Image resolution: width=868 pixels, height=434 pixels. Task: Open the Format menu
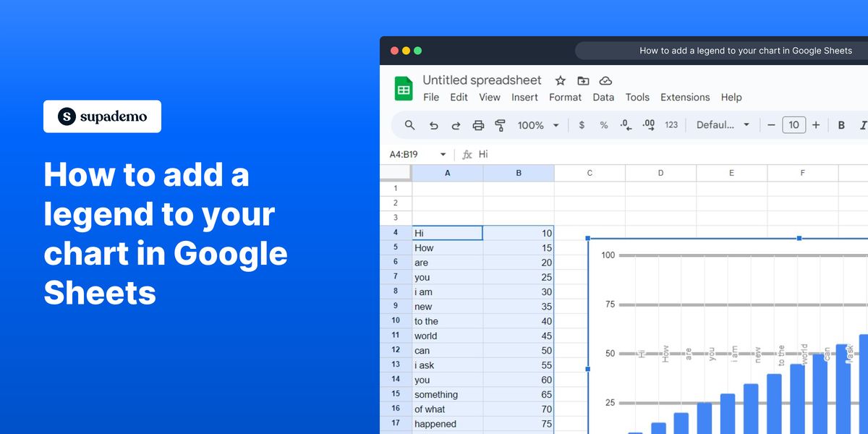[565, 97]
